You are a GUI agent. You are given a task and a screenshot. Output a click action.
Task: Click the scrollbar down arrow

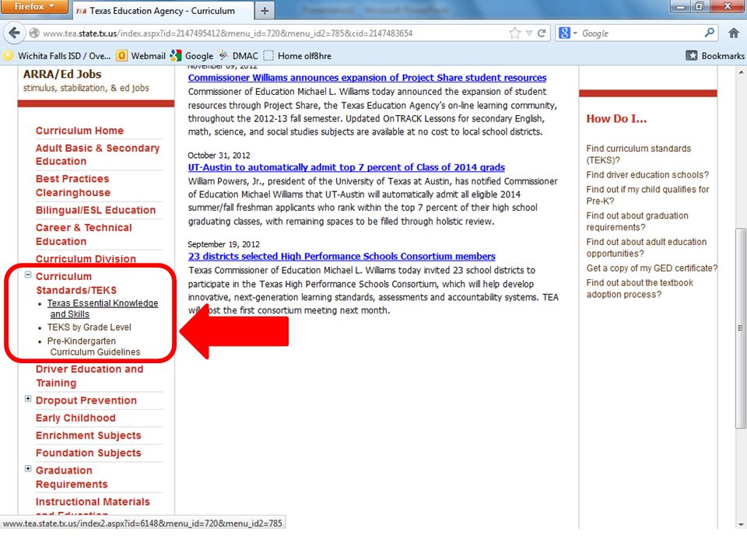(740, 524)
